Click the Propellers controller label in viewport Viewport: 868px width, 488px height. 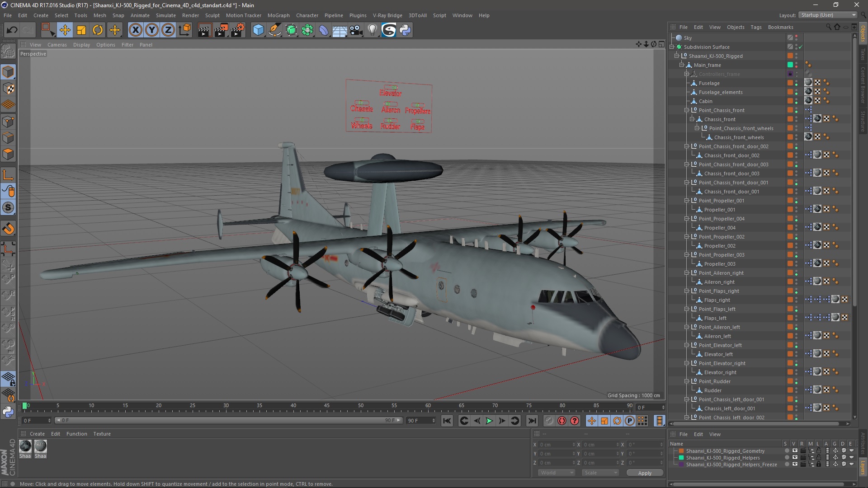pos(418,111)
